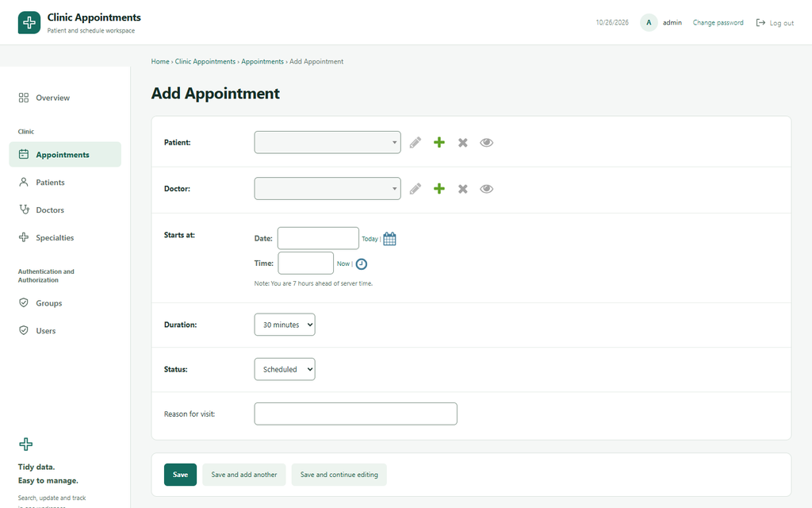The image size is (812, 508).
Task: Click the Specialties cross icon in sidebar
Action: (x=24, y=237)
